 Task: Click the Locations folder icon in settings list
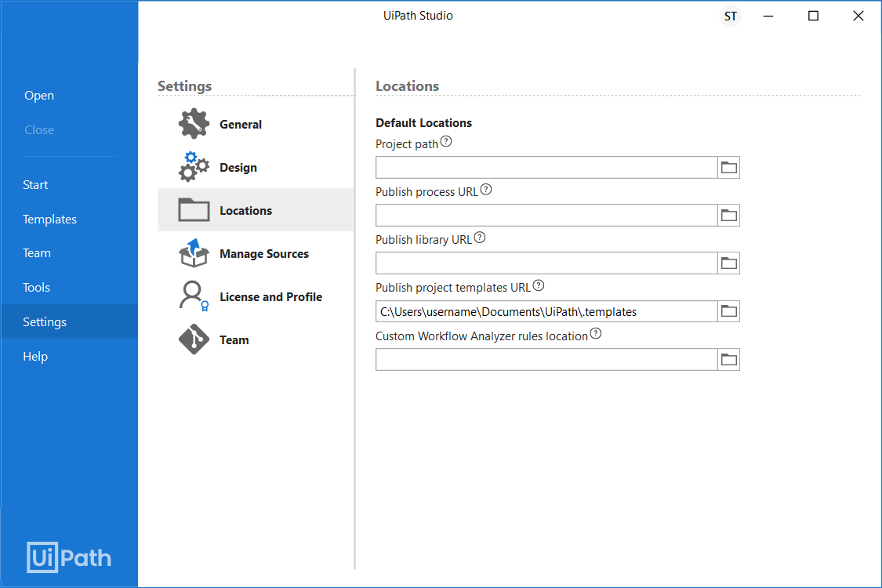click(x=194, y=210)
